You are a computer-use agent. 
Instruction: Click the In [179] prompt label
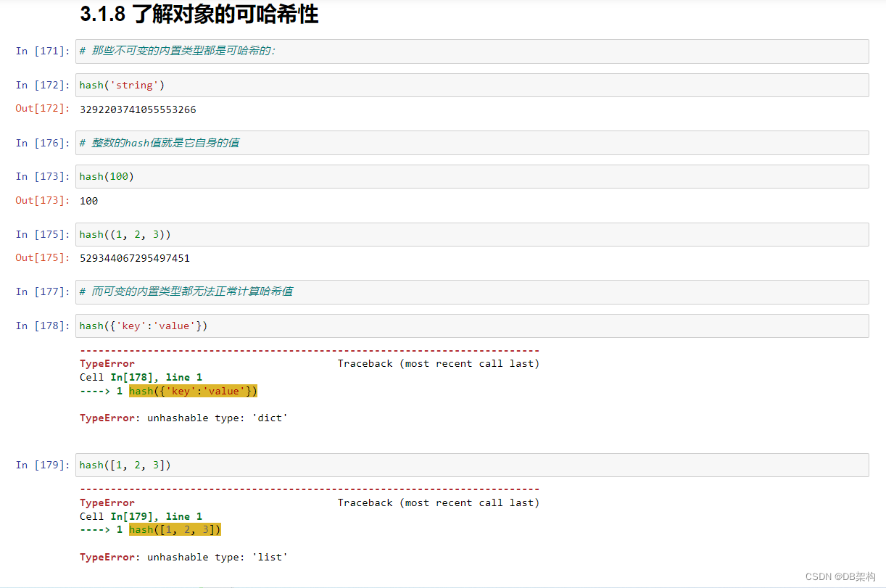(x=43, y=465)
